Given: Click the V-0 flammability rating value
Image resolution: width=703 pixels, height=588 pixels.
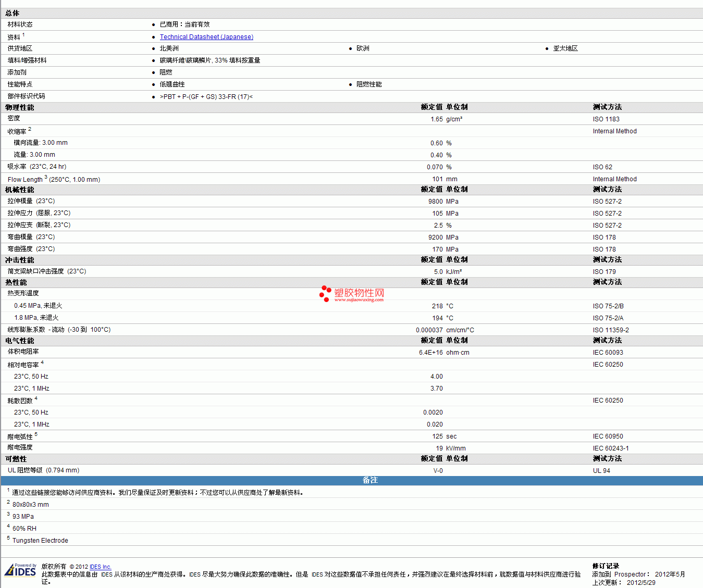Looking at the screenshot, I should coord(438,471).
